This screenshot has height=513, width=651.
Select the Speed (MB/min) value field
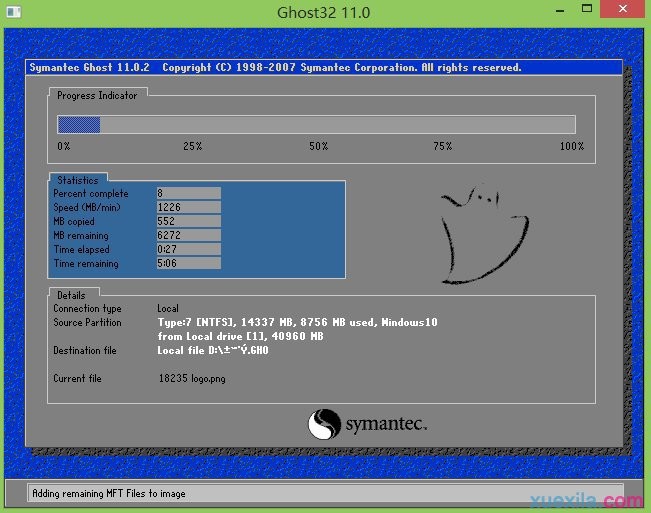(x=188, y=207)
